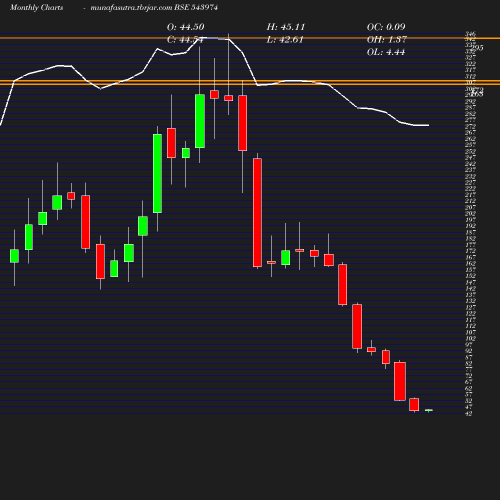Click the tallest red candlestick body
Viewport: 500px width, 500px height.
point(257,213)
